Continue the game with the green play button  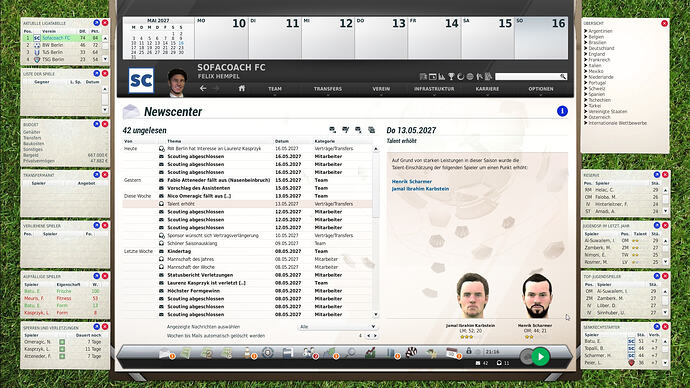[541, 356]
